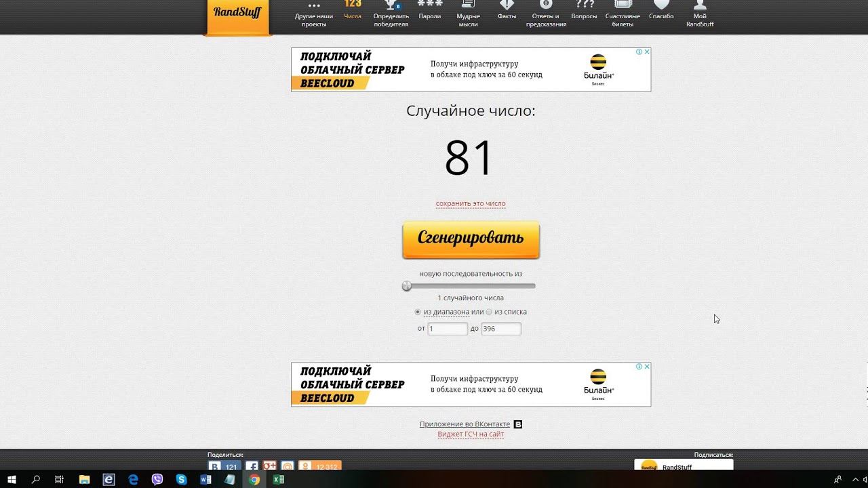Open Task View on taskbar
The width and height of the screenshot is (868, 488).
click(x=60, y=479)
